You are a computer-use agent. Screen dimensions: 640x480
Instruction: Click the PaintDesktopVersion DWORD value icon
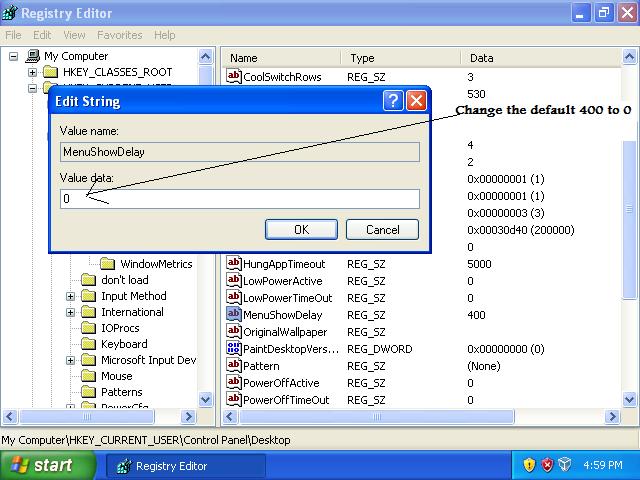pyautogui.click(x=233, y=348)
